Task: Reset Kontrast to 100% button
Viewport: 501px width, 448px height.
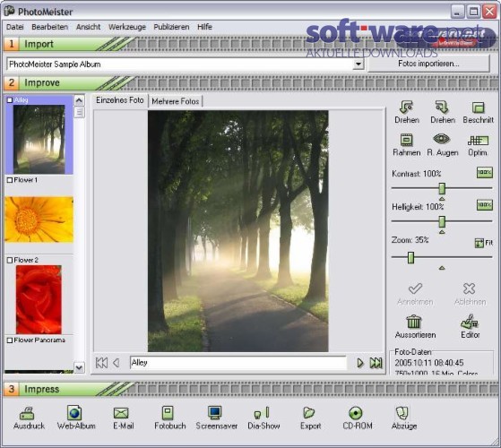Action: 485,172
